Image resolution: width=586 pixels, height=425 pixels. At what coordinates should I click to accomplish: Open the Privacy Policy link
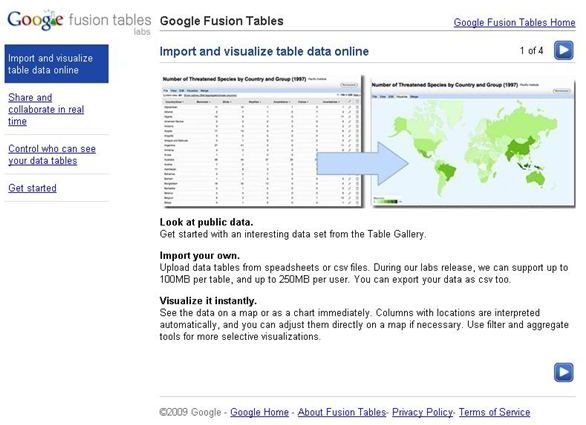click(x=422, y=412)
